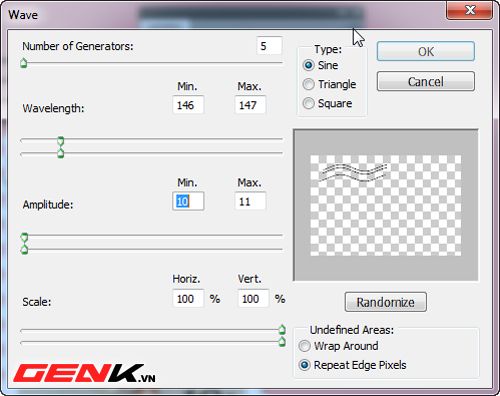This screenshot has height=396, width=500.
Task: Click the wave effect preview thumbnail
Action: pyautogui.click(x=386, y=205)
